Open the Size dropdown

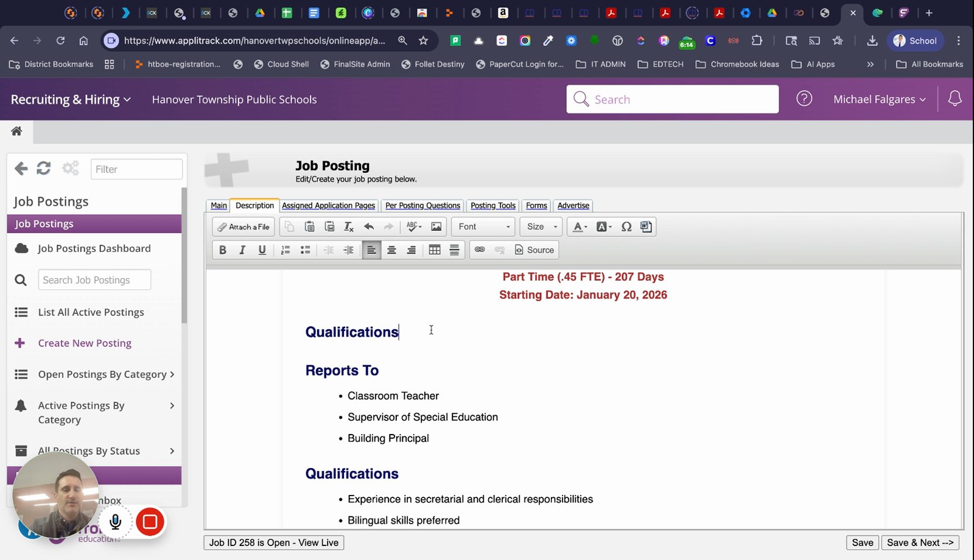pos(541,226)
